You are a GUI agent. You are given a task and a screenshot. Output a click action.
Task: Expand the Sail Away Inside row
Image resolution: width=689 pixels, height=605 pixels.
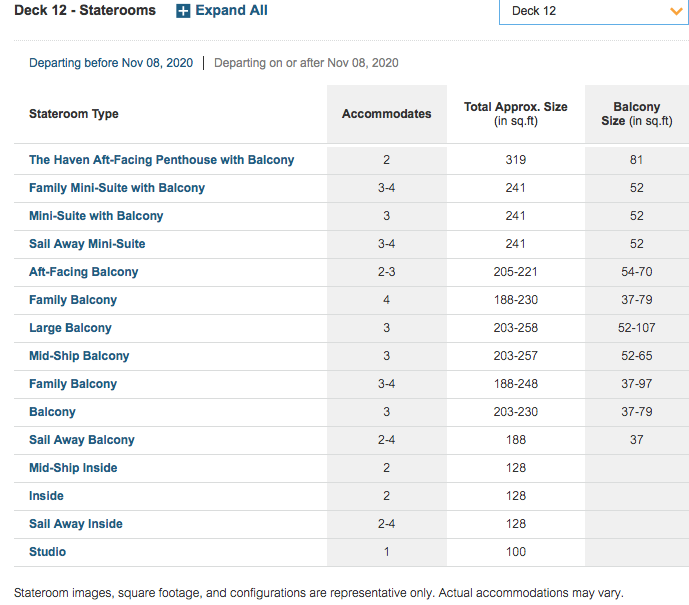76,524
